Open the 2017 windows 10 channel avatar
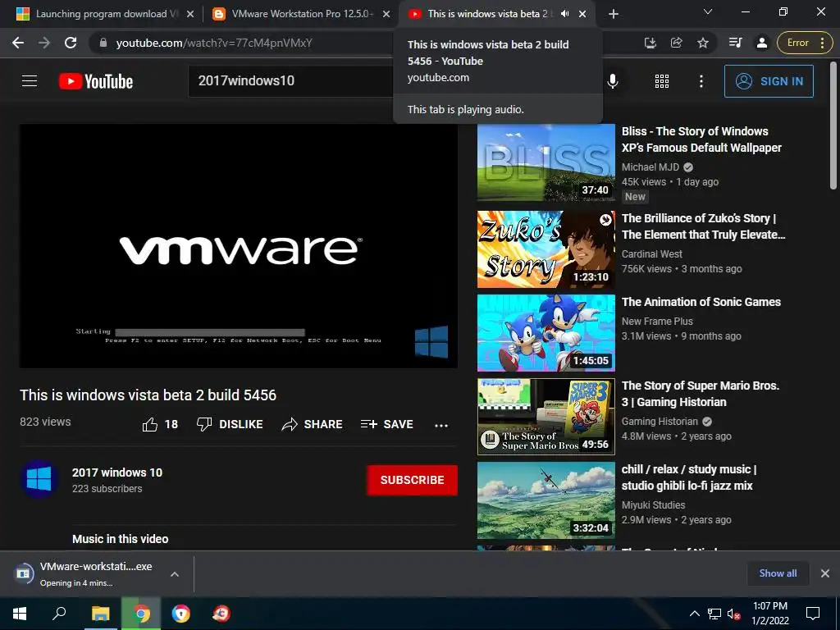This screenshot has height=630, width=840. (39, 479)
